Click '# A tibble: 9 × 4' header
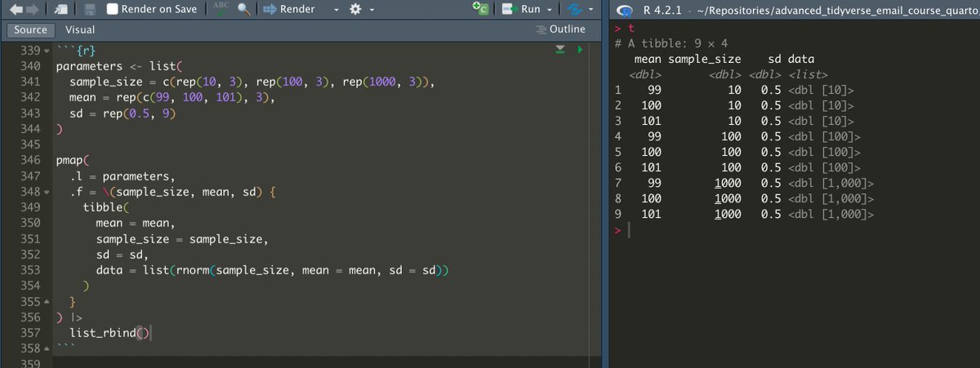 670,43
